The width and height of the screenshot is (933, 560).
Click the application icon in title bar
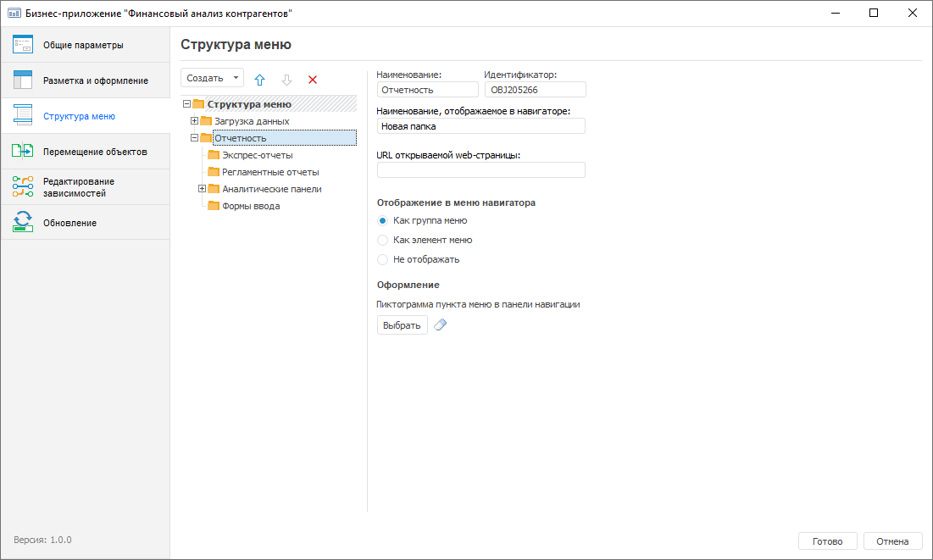point(14,13)
